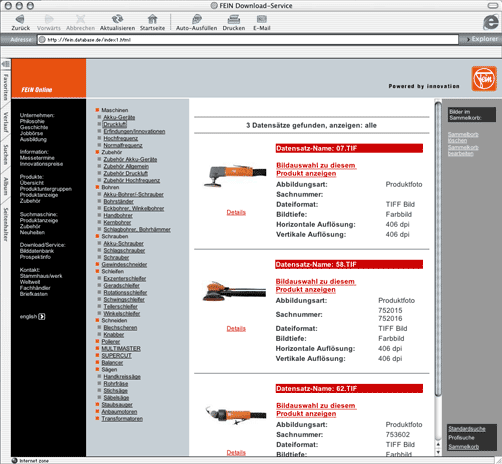502x464 pixels.
Task: Click the page icon in address bar
Action: [42, 40]
